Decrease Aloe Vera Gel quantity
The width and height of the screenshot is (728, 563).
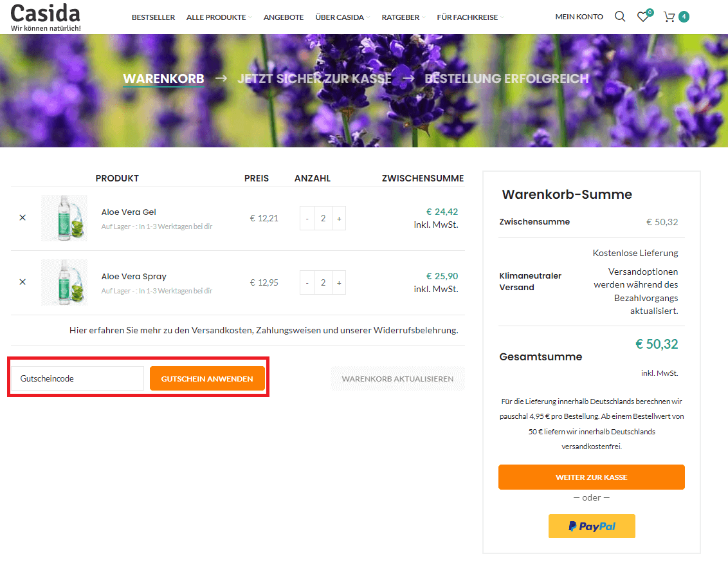point(307,218)
